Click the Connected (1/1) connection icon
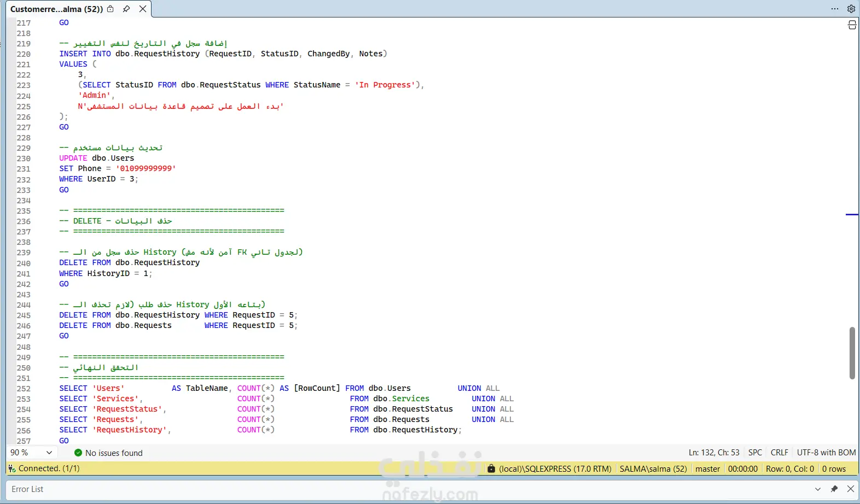The width and height of the screenshot is (860, 504). (12, 468)
